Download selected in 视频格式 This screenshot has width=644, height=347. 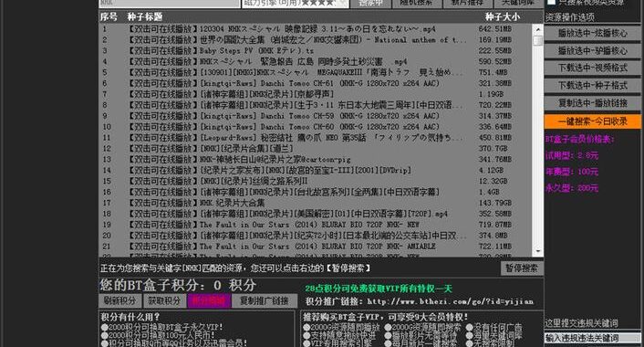(592, 68)
